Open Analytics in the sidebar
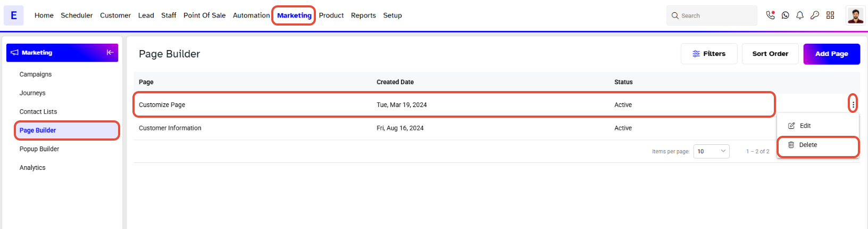The width and height of the screenshot is (868, 229). click(32, 168)
